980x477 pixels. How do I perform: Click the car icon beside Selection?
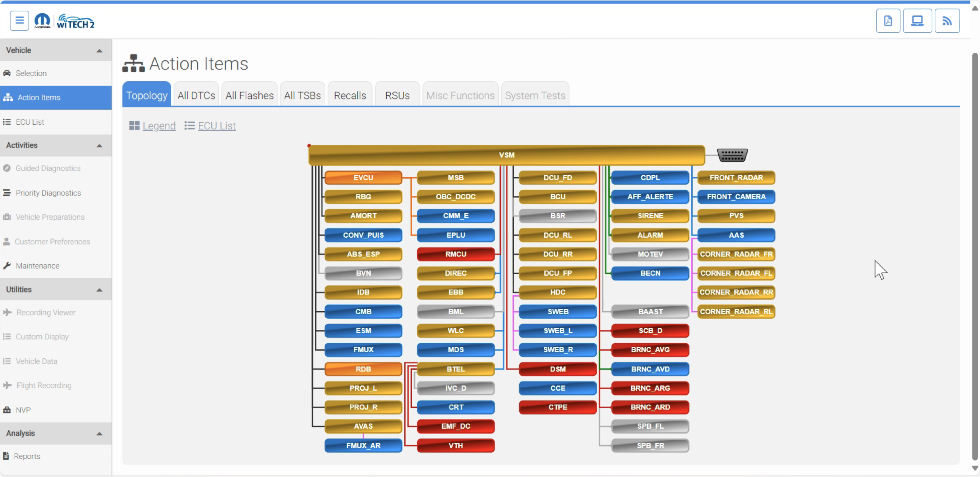coord(7,73)
